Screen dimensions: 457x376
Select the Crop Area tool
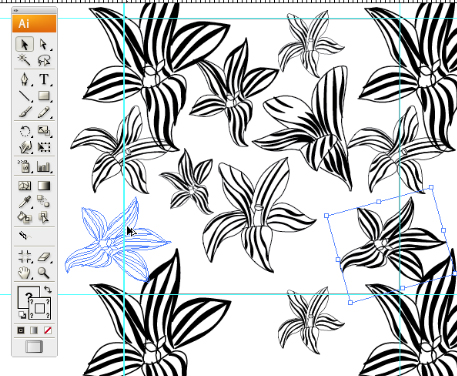(25, 256)
